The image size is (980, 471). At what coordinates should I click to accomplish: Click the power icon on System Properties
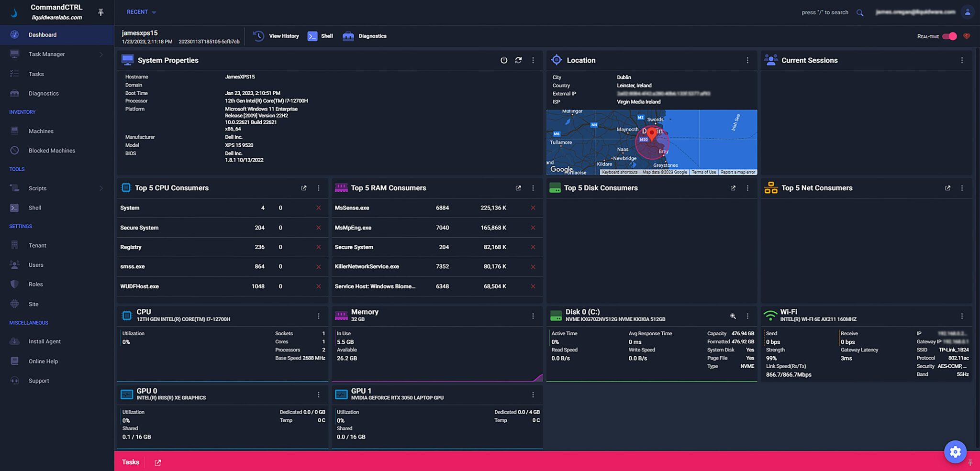point(504,60)
